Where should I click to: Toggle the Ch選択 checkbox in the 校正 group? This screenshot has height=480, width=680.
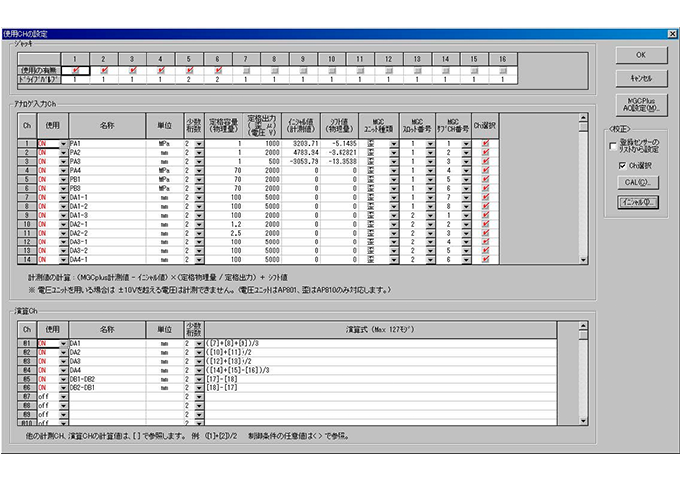point(622,166)
